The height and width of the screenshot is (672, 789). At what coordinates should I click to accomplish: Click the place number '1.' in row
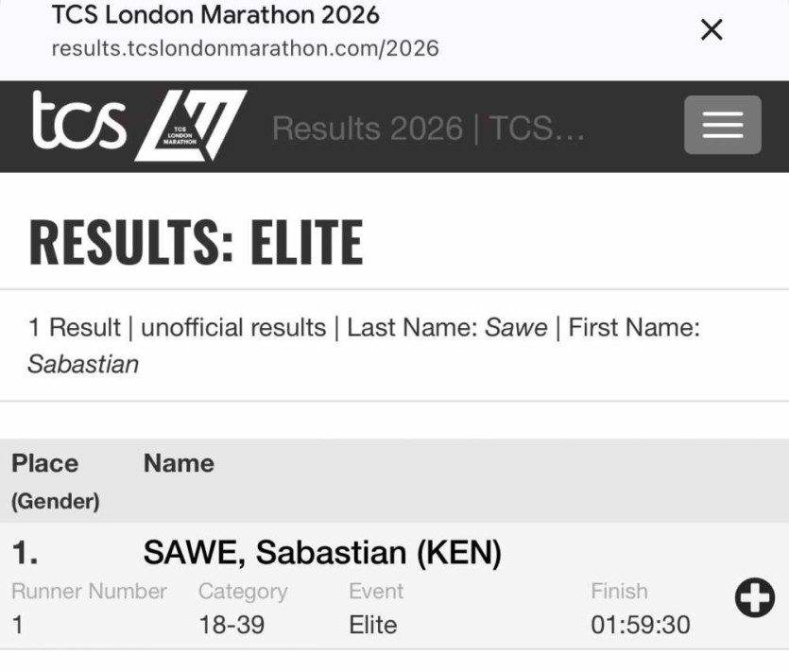tap(25, 553)
